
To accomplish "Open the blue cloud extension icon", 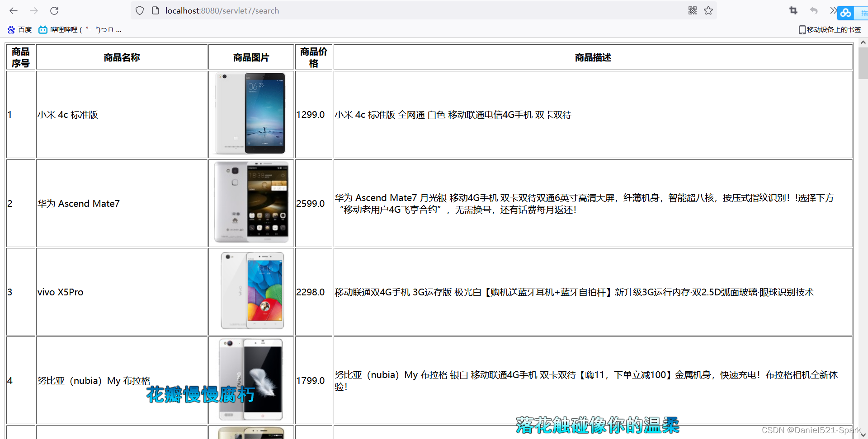I will 846,13.
